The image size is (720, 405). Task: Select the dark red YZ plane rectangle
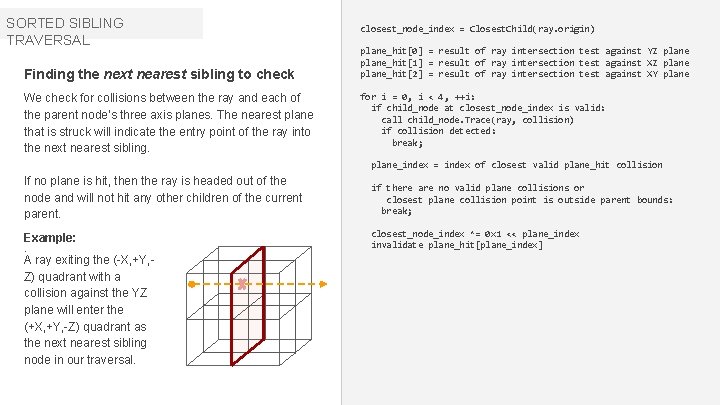[x=248, y=306]
